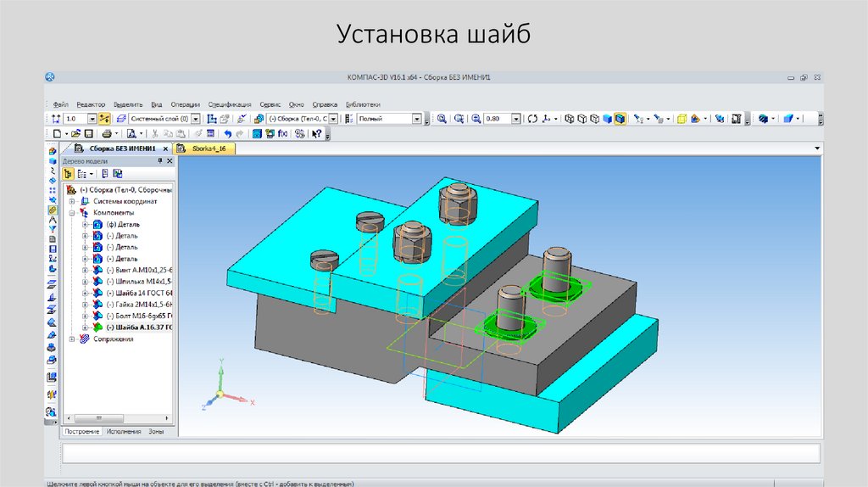Screen dimensions: 868x487
Task: Toggle the ortho drawing highlighted button
Action: click(x=104, y=119)
